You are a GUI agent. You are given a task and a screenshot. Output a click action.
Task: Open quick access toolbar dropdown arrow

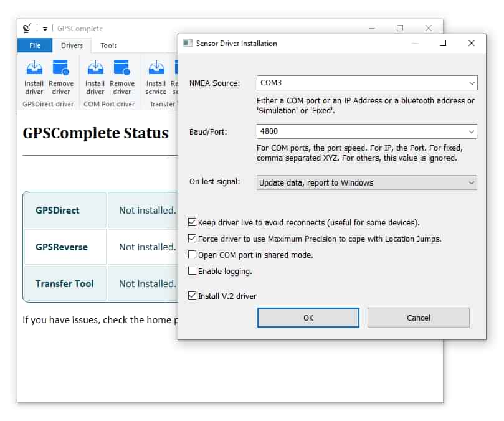(x=45, y=29)
